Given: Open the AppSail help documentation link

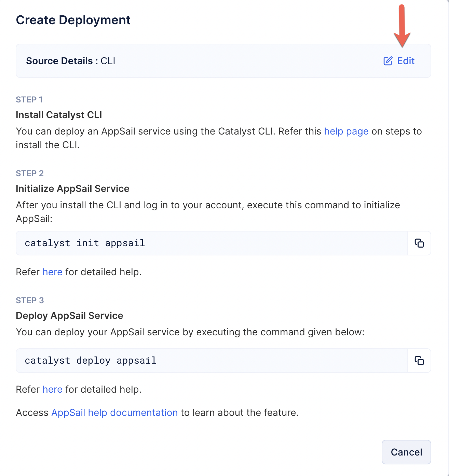Looking at the screenshot, I should [x=114, y=413].
